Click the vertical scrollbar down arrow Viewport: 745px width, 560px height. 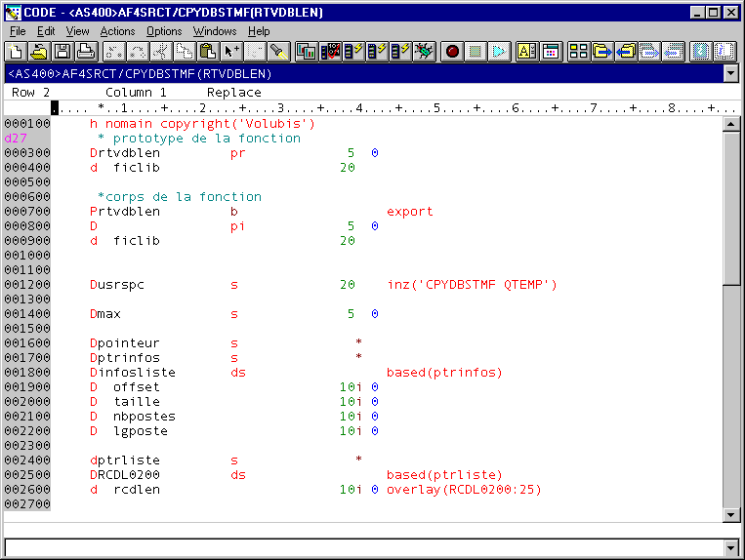click(x=729, y=514)
